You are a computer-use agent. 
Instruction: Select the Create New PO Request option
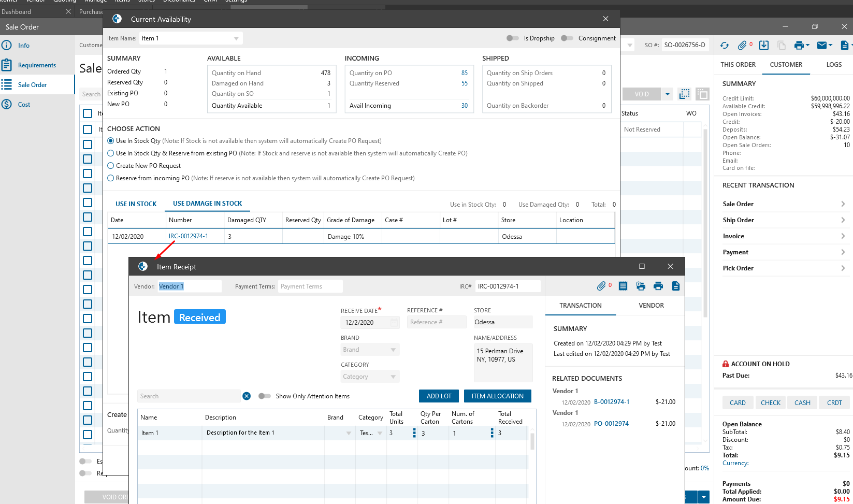coord(111,166)
